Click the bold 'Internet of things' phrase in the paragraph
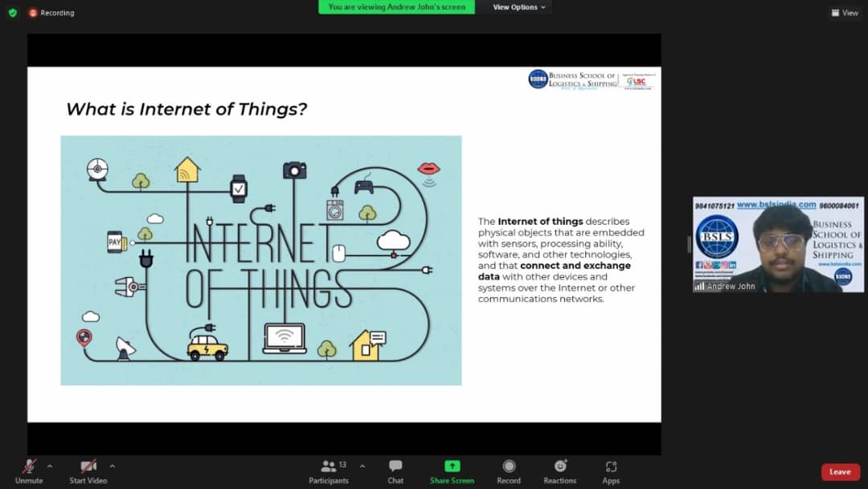 point(540,222)
